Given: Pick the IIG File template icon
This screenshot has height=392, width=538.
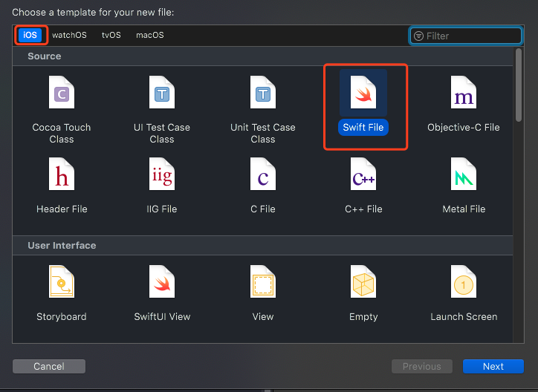Looking at the screenshot, I should [x=161, y=174].
